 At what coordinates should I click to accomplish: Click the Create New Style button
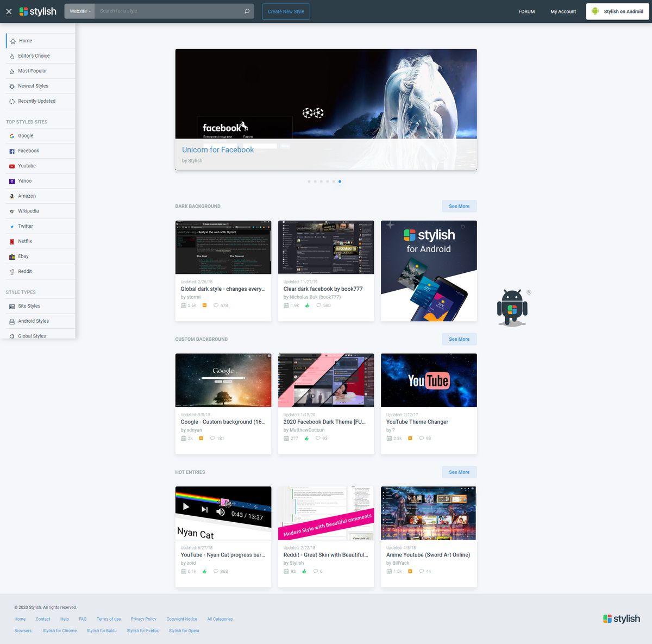point(286,11)
